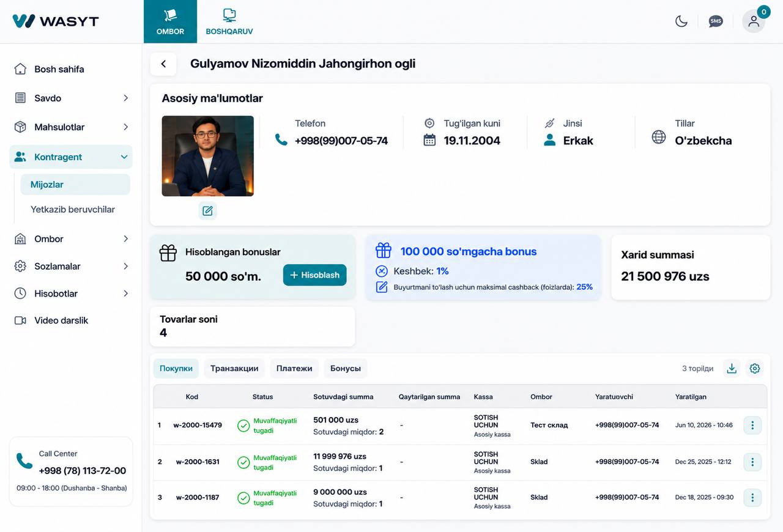Toggle dark mode moon icon
This screenshot has height=532, width=783.
pyautogui.click(x=681, y=21)
